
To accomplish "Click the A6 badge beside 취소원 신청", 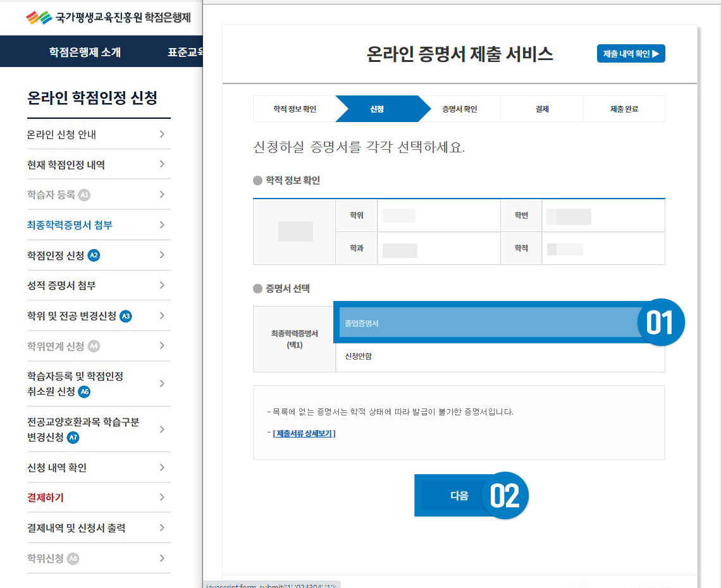I will [85, 392].
